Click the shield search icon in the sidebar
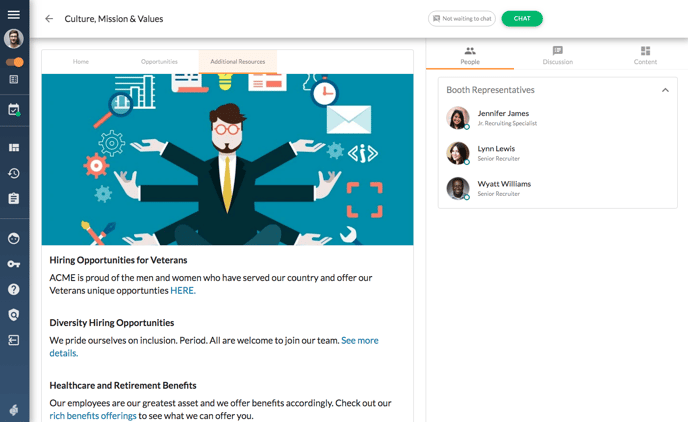Screen dimensions: 688x422 [14, 315]
